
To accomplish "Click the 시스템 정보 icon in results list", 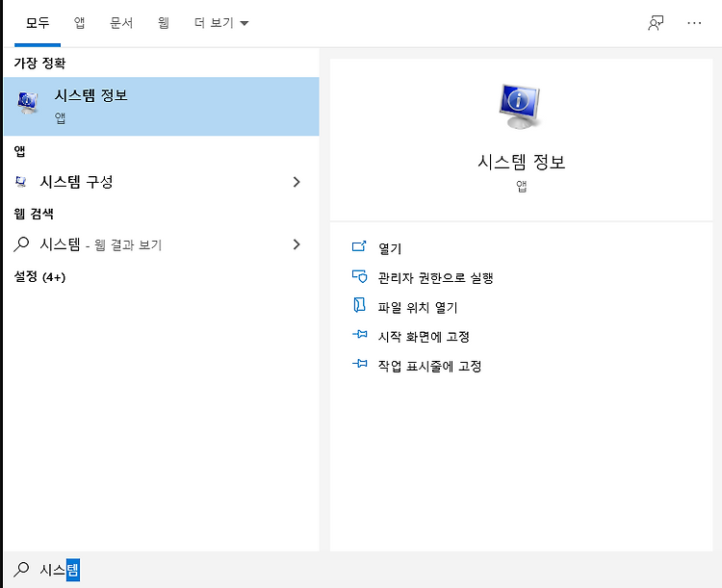I will 28,102.
